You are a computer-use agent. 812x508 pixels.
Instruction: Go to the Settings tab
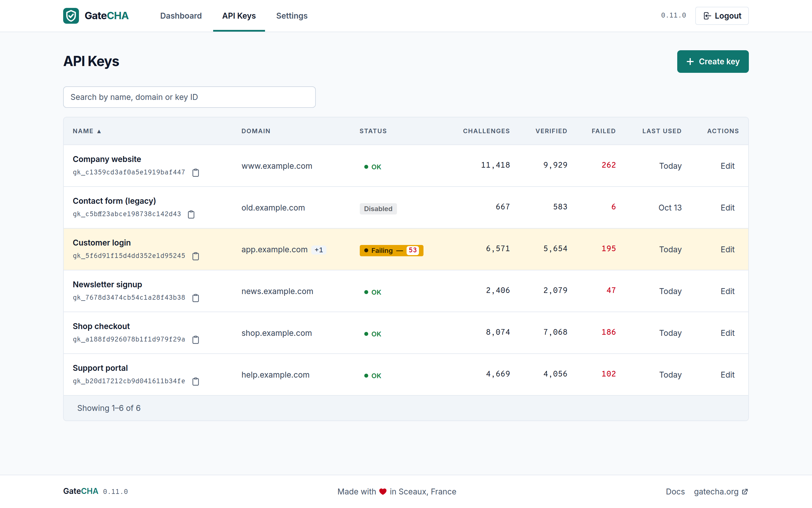(292, 16)
